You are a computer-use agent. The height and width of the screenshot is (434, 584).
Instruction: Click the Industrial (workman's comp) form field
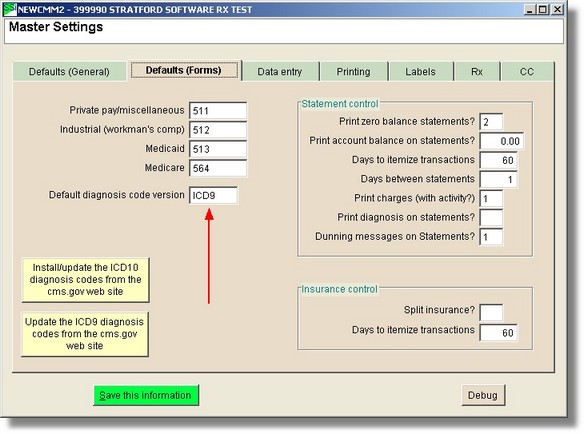pyautogui.click(x=218, y=130)
